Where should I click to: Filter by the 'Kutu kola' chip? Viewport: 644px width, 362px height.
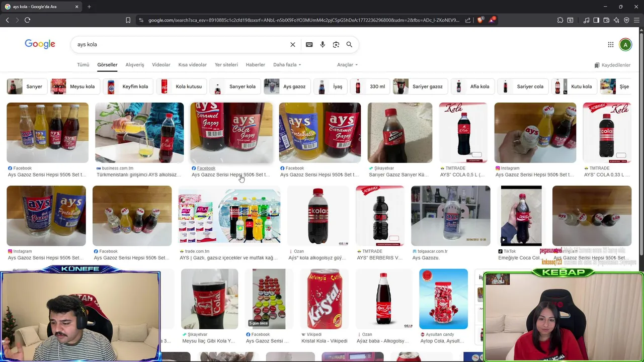click(x=574, y=86)
